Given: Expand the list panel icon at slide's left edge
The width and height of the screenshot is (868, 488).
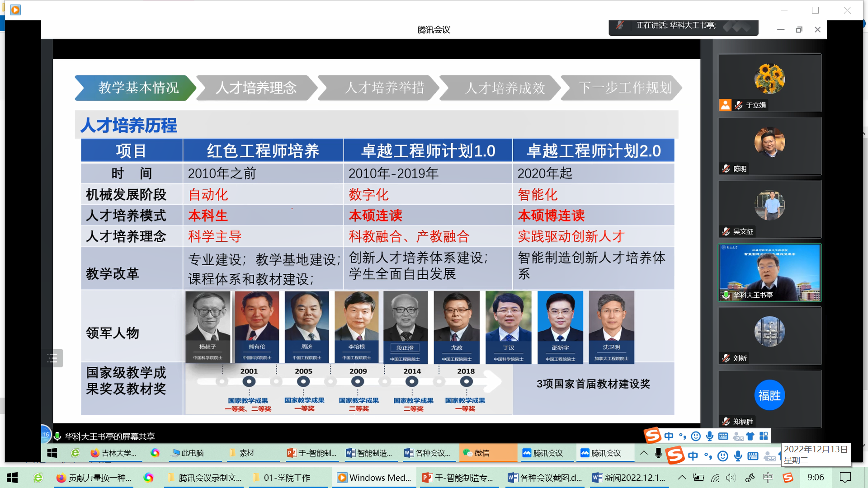Looking at the screenshot, I should coord(52,358).
